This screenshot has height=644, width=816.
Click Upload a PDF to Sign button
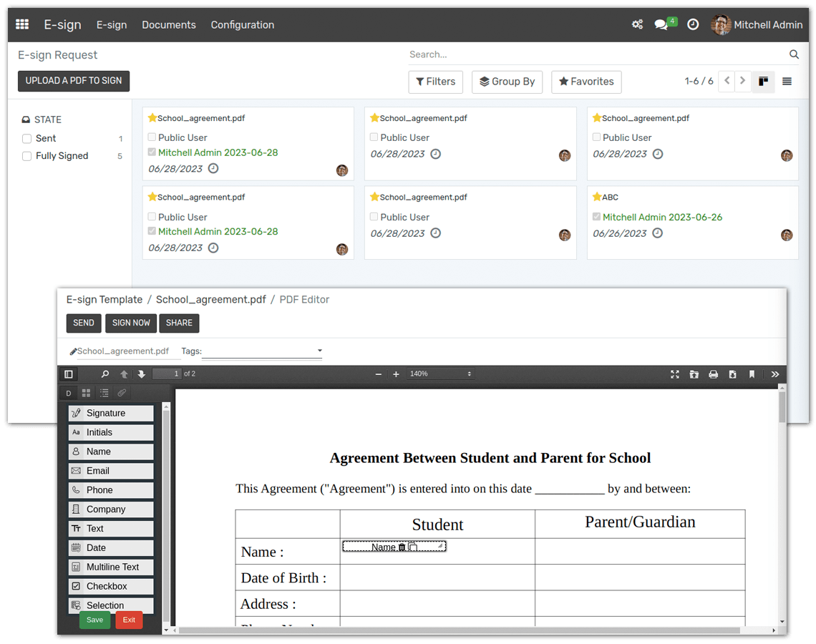[74, 81]
